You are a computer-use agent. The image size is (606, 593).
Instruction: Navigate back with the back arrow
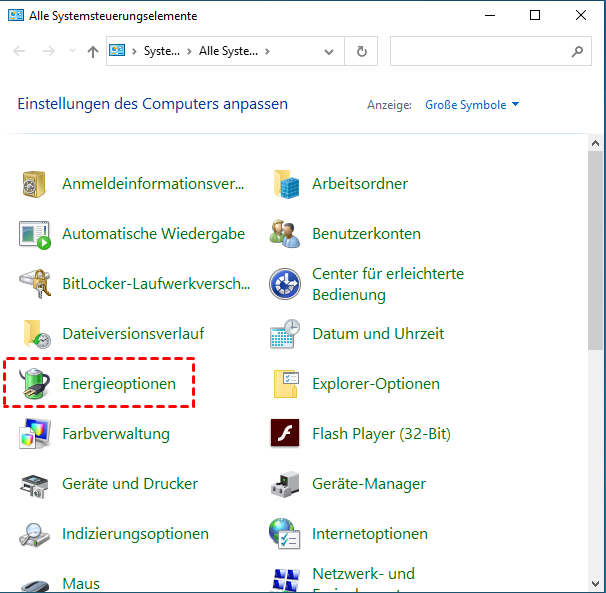tap(19, 51)
